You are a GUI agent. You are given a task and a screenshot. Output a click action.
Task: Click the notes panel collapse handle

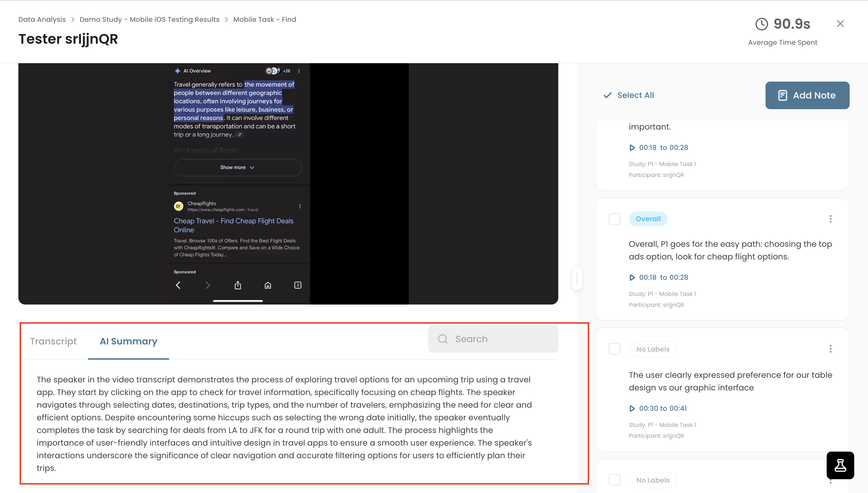[x=577, y=278]
